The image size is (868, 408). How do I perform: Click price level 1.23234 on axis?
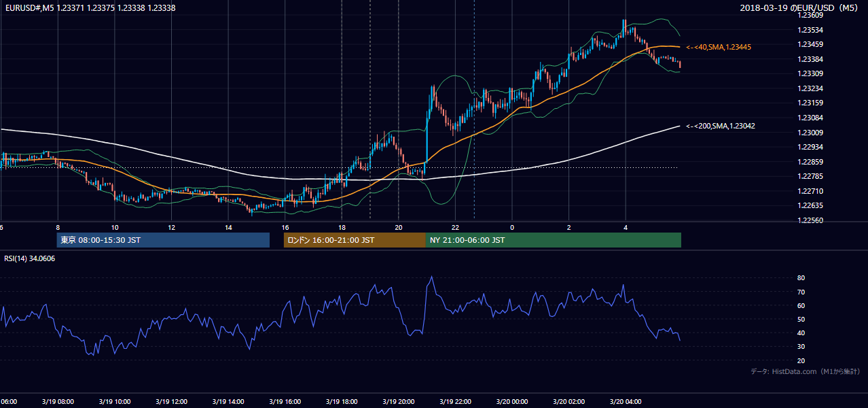810,88
